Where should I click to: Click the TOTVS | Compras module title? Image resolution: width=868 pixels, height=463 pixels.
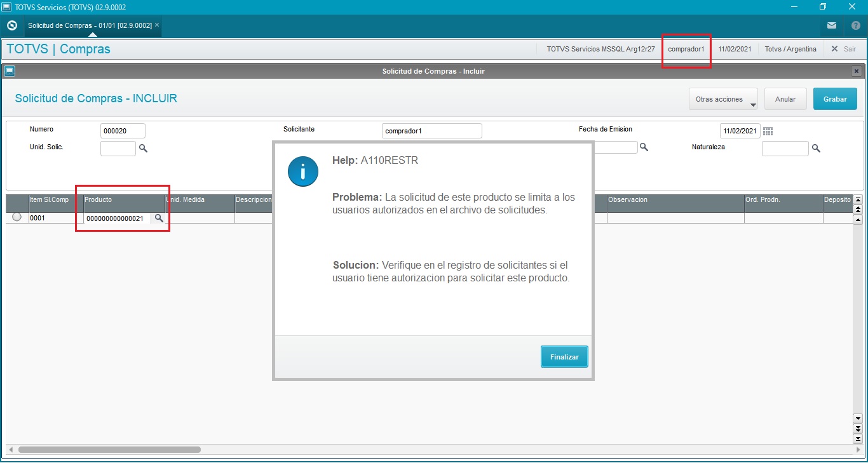tap(58, 49)
